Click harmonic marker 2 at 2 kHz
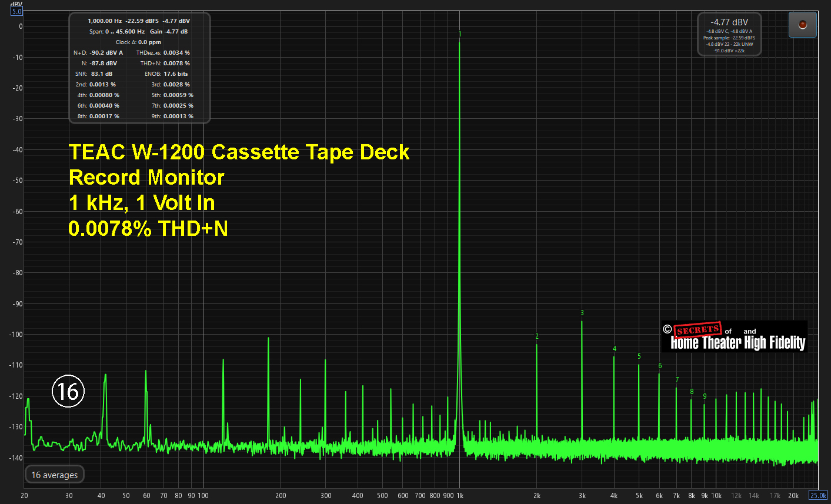The height and width of the screenshot is (504, 831). click(x=537, y=336)
